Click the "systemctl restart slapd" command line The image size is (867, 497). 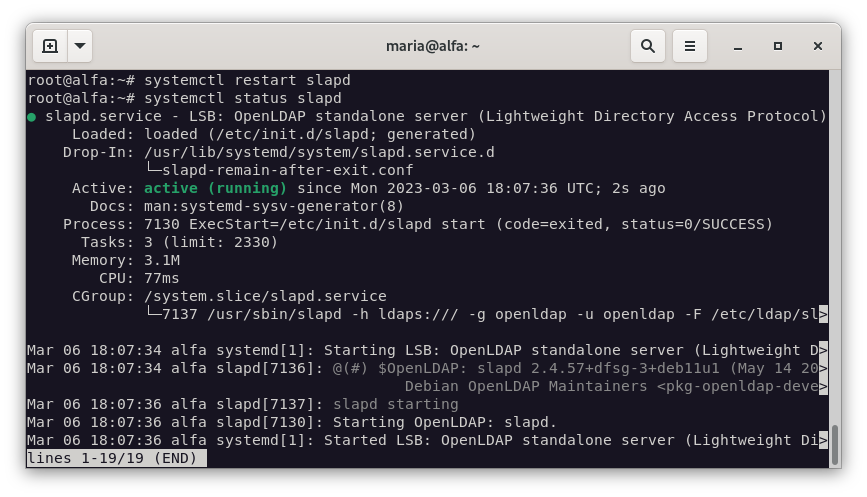[x=247, y=80]
